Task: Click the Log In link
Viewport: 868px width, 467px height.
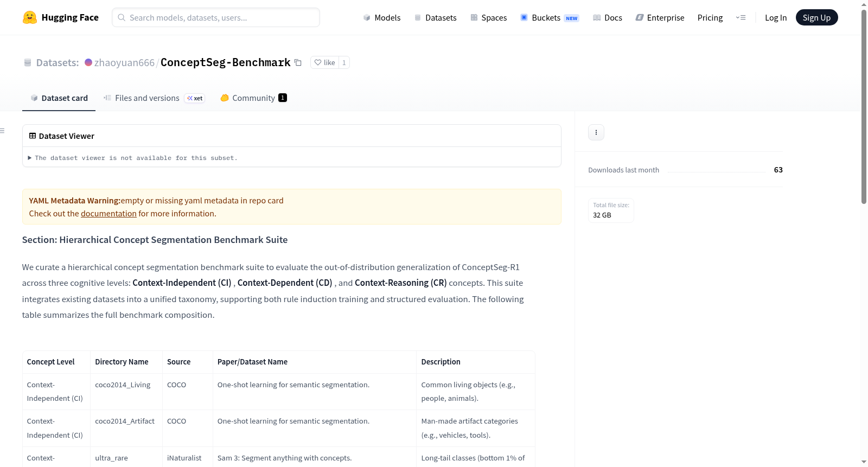Action: [x=776, y=17]
